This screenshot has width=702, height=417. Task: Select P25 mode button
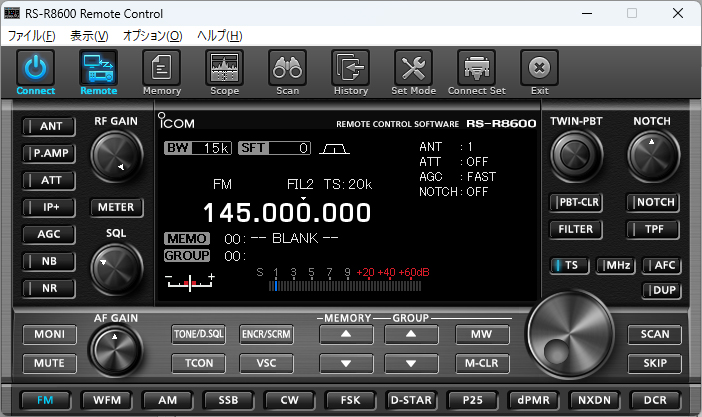[x=472, y=400]
